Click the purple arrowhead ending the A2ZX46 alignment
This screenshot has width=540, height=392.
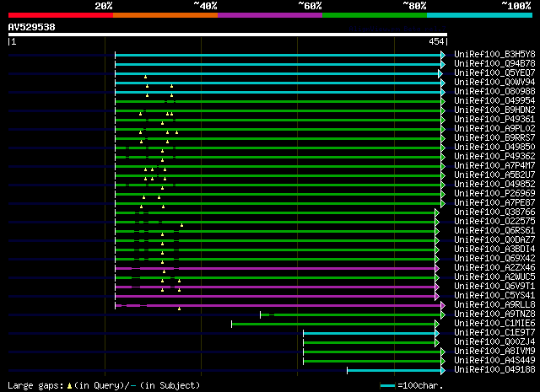[x=437, y=268]
